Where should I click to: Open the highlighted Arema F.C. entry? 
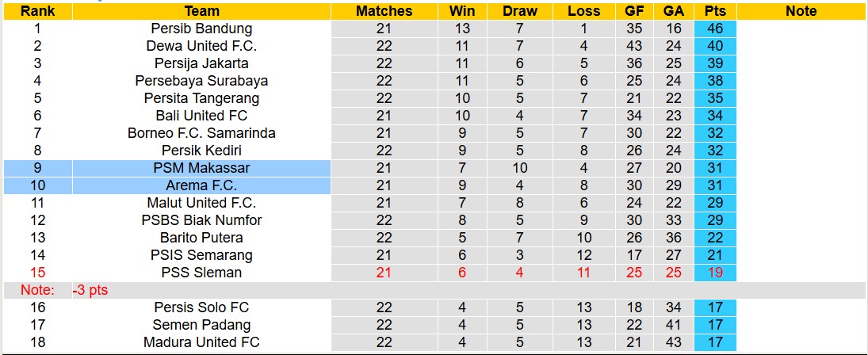pyautogui.click(x=201, y=185)
